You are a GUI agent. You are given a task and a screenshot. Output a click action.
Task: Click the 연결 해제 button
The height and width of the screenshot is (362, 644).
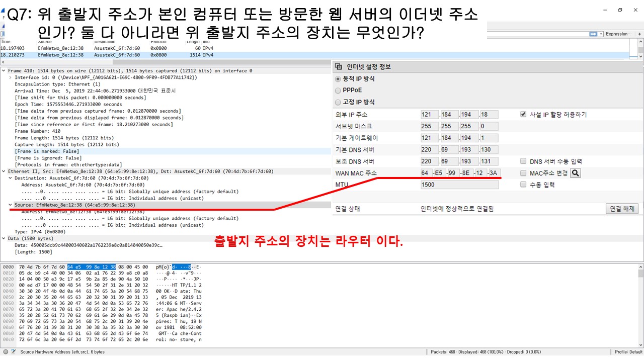(x=622, y=209)
